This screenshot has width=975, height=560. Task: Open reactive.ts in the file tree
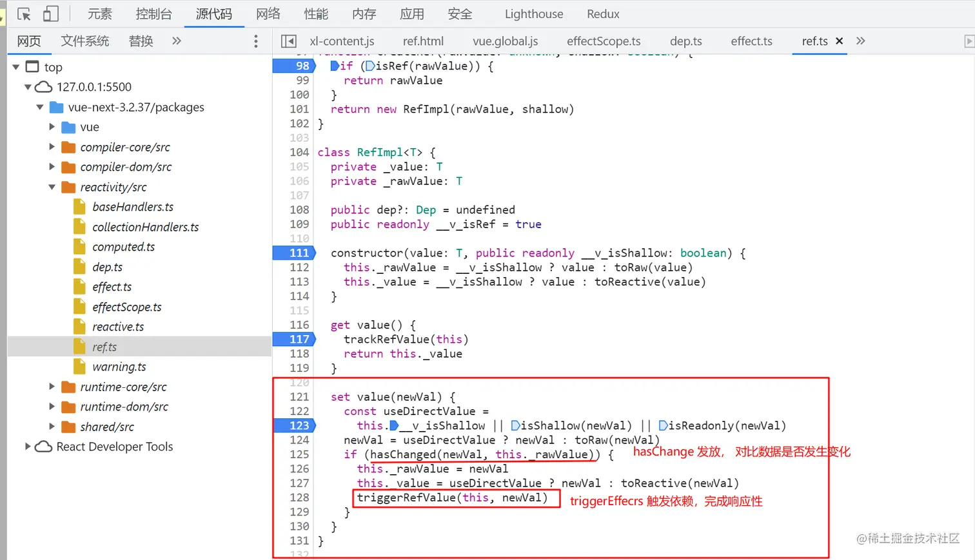[118, 327]
